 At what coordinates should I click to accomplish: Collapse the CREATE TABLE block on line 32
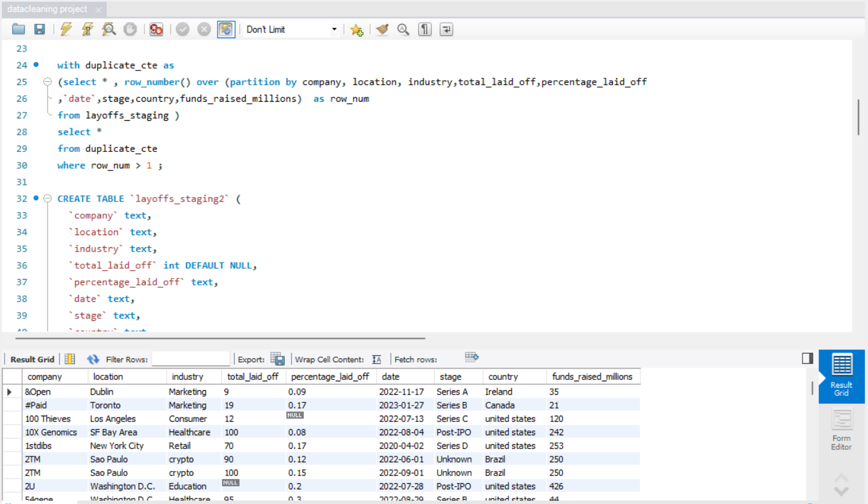coord(47,198)
